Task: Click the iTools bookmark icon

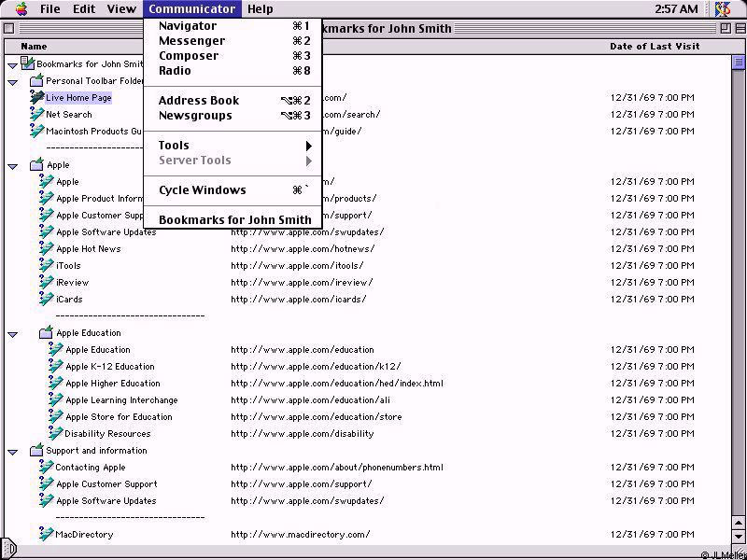Action: (47, 265)
